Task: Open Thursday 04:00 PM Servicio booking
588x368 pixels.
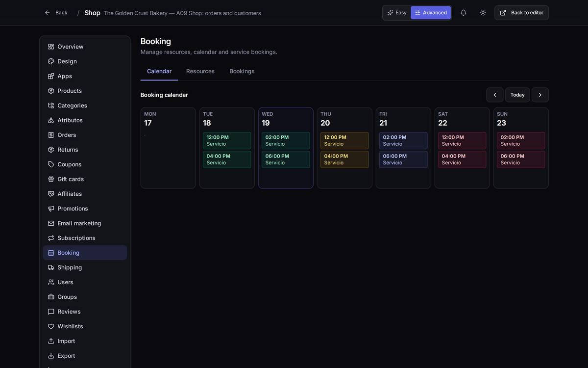Action: pos(344,159)
